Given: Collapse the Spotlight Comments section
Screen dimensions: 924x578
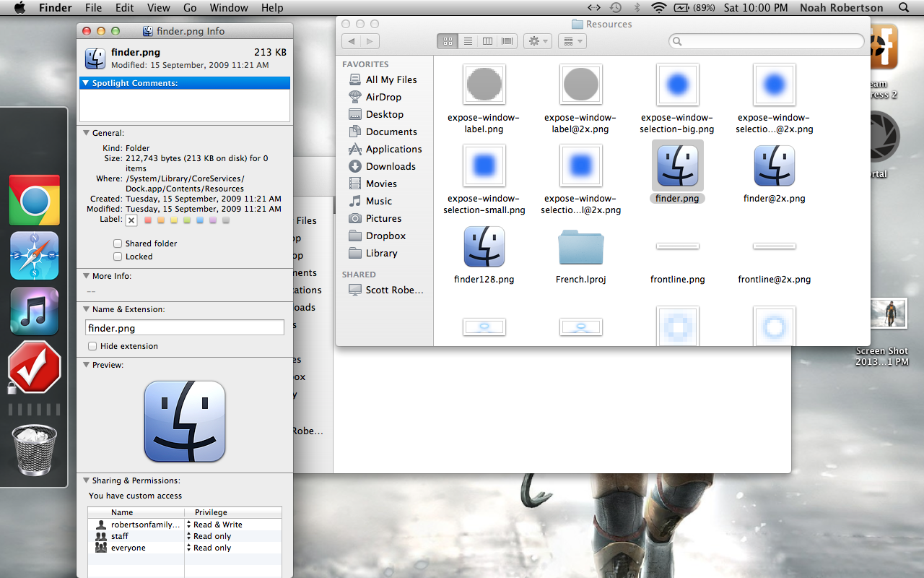Looking at the screenshot, I should pyautogui.click(x=86, y=83).
